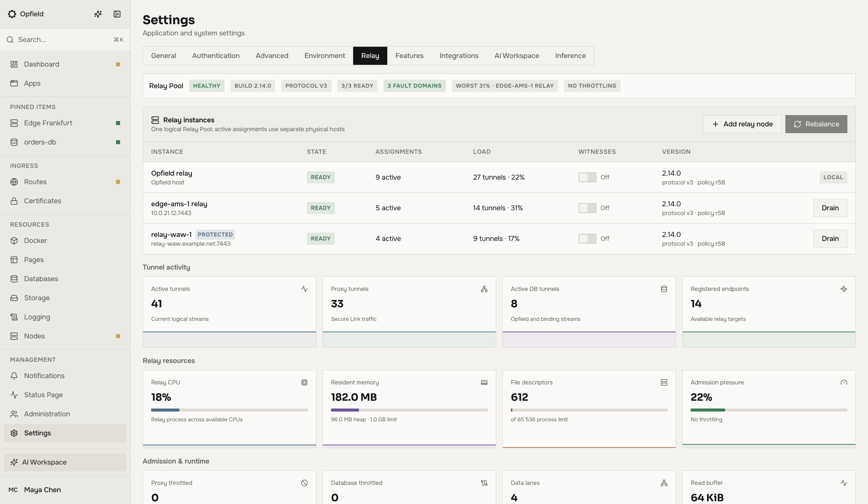The image size is (868, 504).
Task: Click the Relay CPU chip icon
Action: 304,382
